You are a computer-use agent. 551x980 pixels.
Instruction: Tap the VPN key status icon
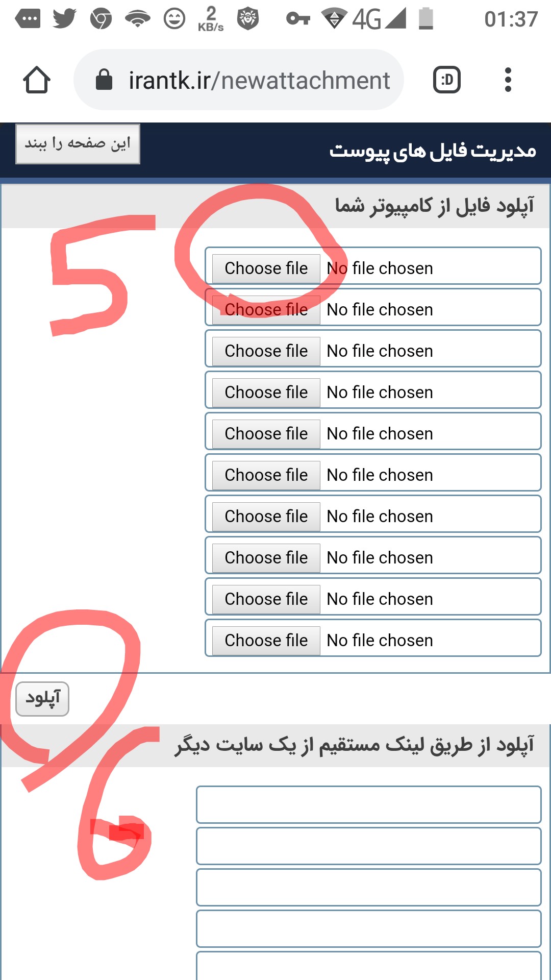click(298, 19)
